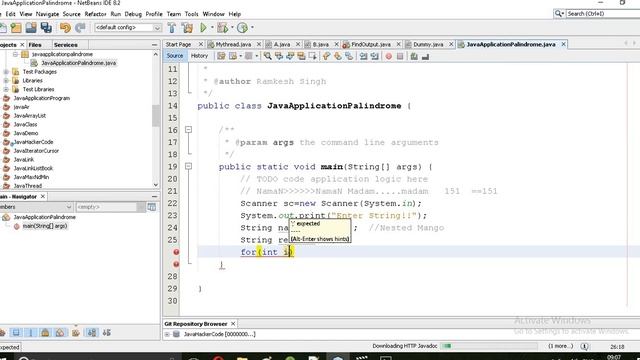The image size is (640, 360).
Task: Expand Test Packages node in Projects
Action: (x=6, y=72)
